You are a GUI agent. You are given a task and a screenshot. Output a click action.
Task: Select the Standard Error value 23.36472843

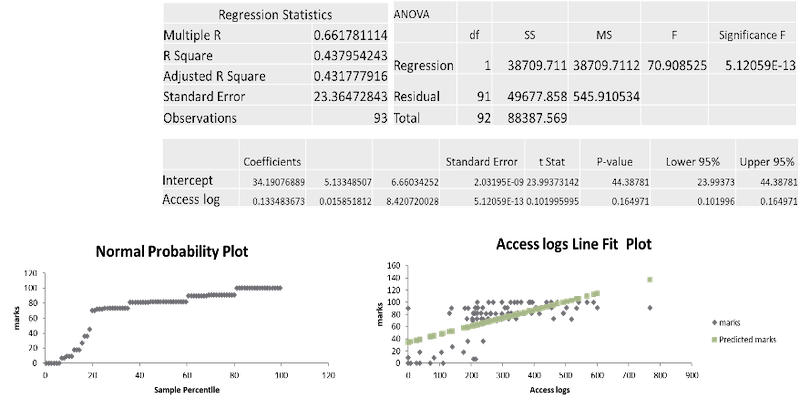[x=348, y=97]
